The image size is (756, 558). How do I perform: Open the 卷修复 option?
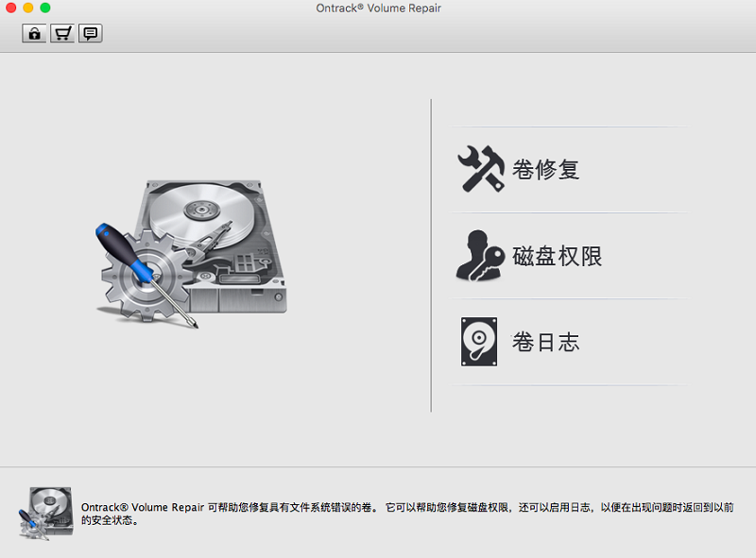point(545,170)
